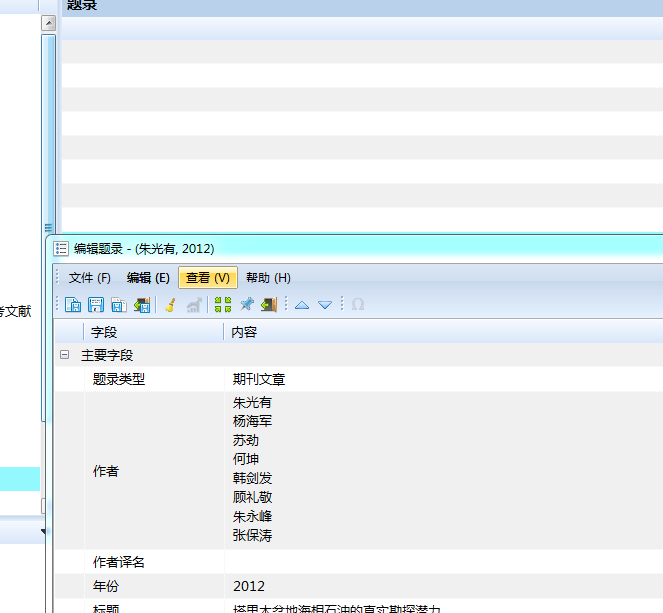Image resolution: width=663 pixels, height=613 pixels.
Task: Open the 文件 (F) menu
Action: (90, 278)
